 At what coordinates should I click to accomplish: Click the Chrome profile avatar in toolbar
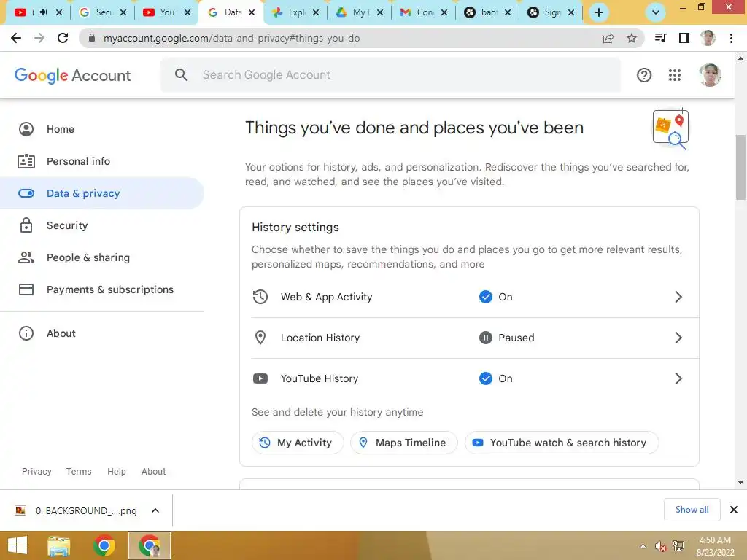click(x=708, y=38)
